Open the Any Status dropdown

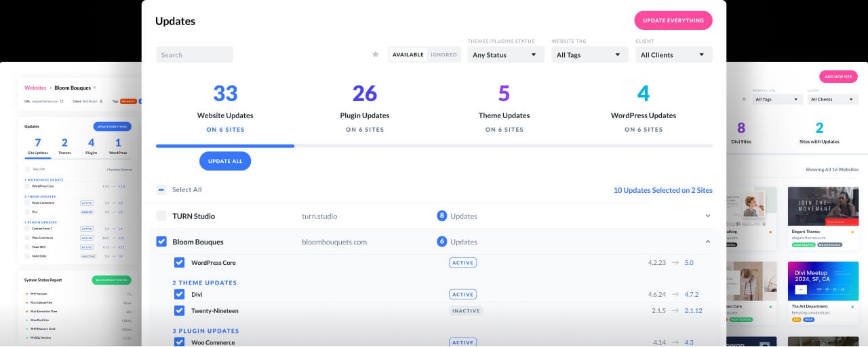[x=505, y=55]
